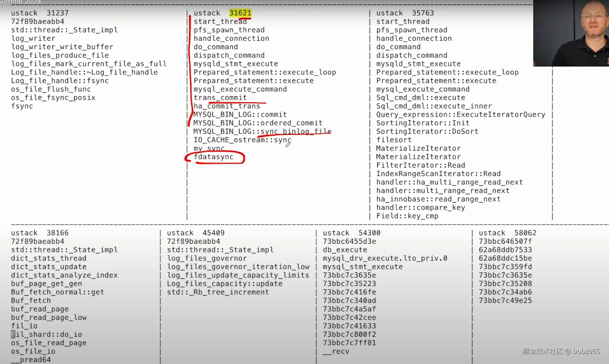
Task: Click the 'ustack 54300' header
Action: pyautogui.click(x=352, y=233)
